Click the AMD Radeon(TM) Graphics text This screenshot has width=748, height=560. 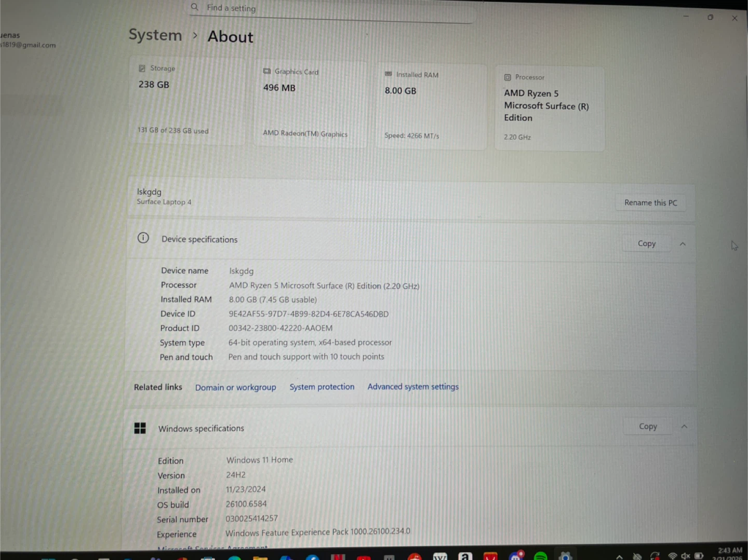click(x=305, y=133)
